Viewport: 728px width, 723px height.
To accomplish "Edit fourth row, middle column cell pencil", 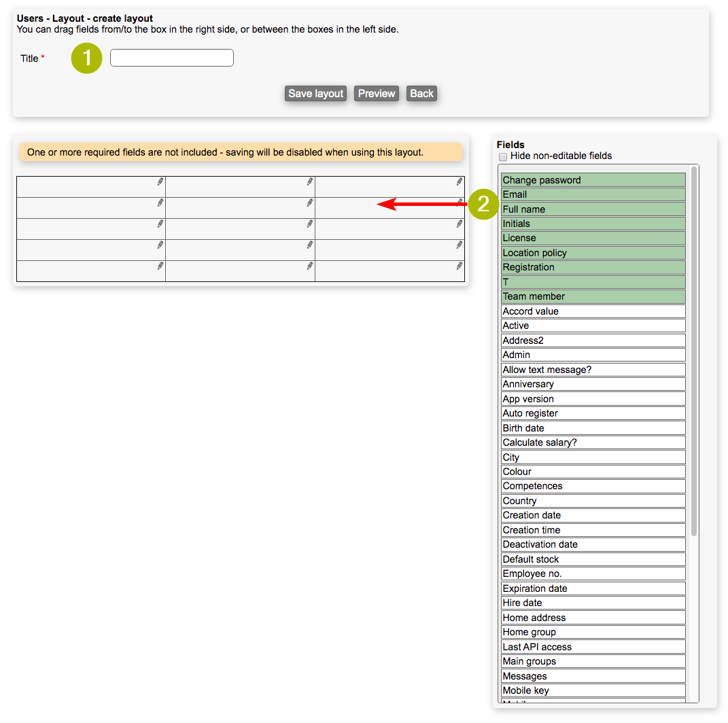I will [x=310, y=245].
